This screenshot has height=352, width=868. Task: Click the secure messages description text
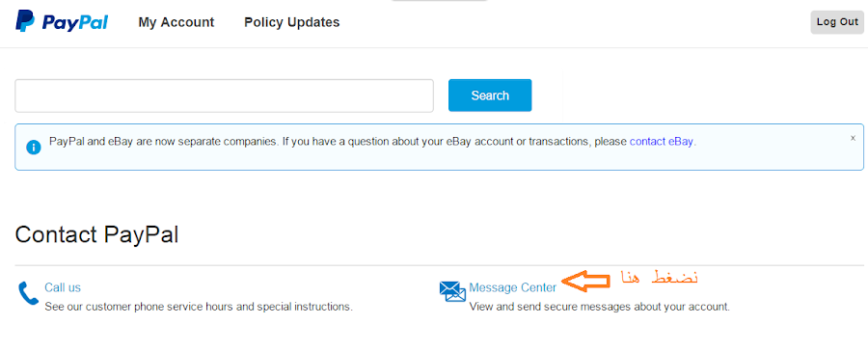(600, 306)
